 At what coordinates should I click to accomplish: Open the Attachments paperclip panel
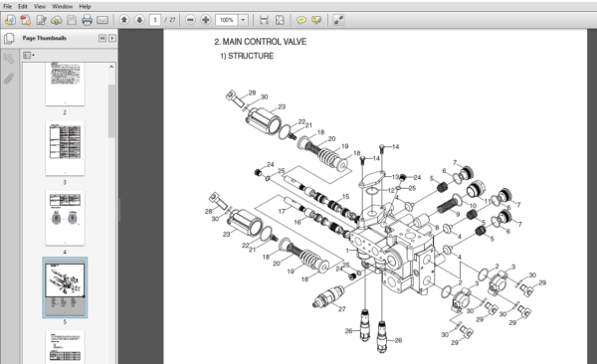[9, 79]
